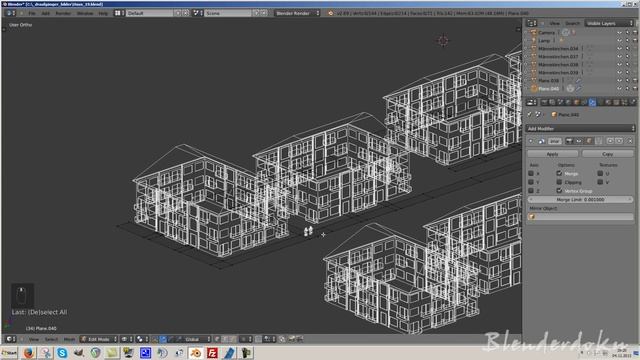
Task: Enable the U textures checkbox
Action: pos(600,173)
